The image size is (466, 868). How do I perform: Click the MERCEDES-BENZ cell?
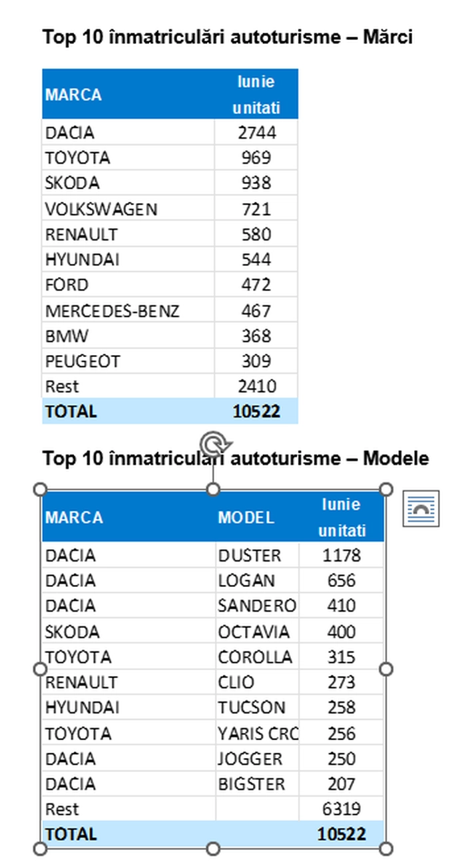[x=128, y=311]
